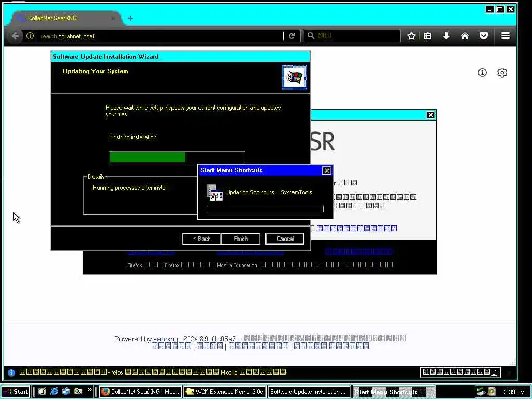This screenshot has height=399, width=532.
Task: Click 'Running processes after install' detail text
Action: click(x=130, y=188)
